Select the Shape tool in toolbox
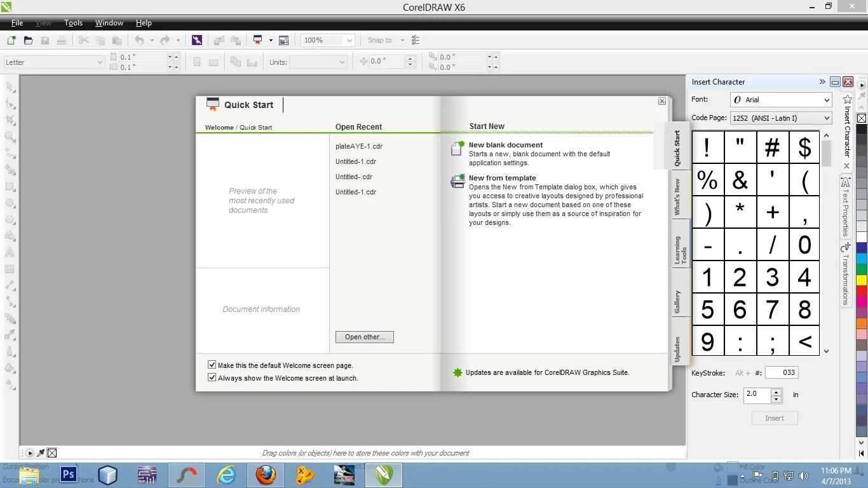The image size is (868, 488). [10, 104]
